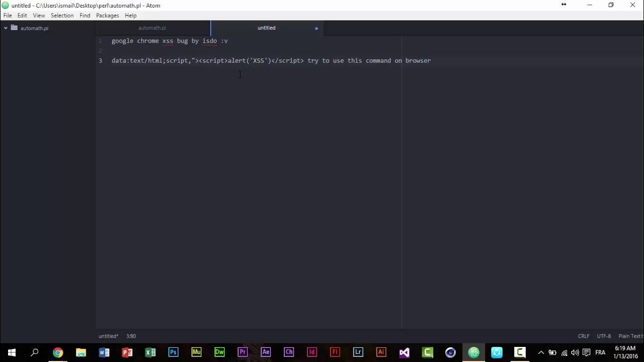Open the Action Center notifications icon
Screen dimensions: 644x362
[x=586, y=352]
